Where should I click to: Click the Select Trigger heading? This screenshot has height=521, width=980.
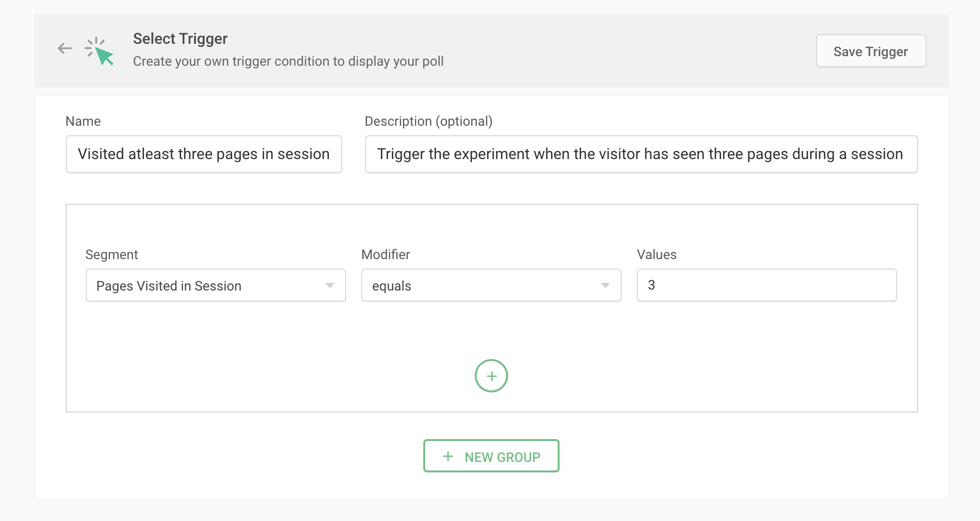(180, 39)
